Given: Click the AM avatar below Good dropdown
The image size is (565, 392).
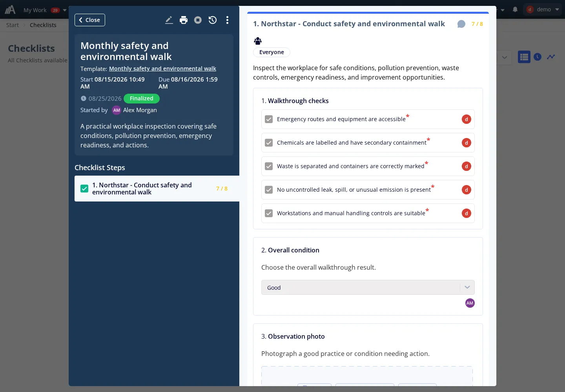Looking at the screenshot, I should [470, 303].
